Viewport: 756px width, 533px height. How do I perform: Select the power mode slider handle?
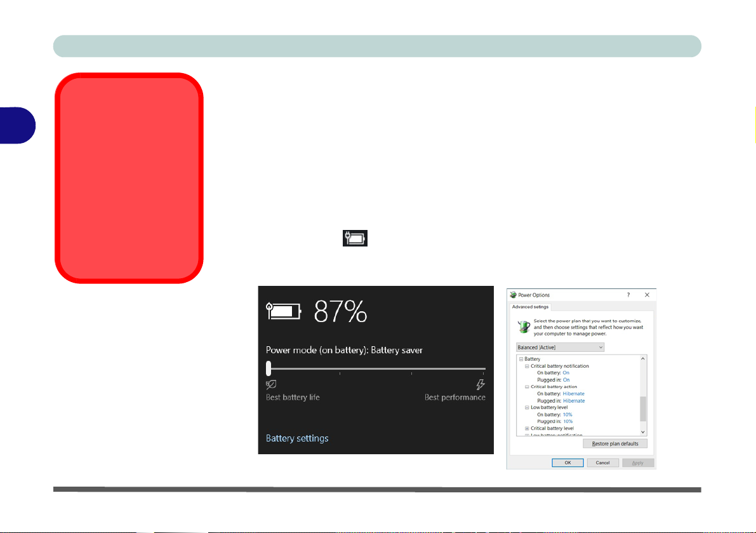pos(269,368)
